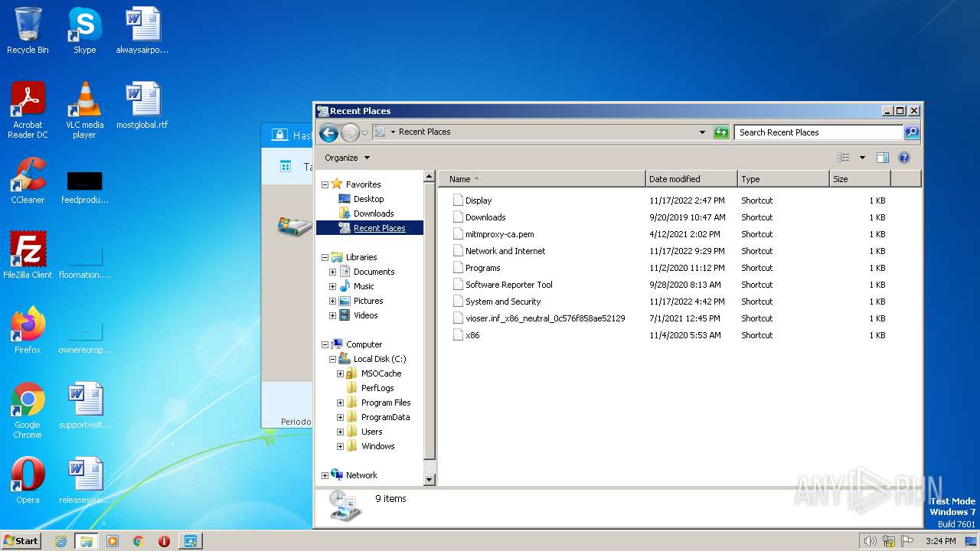Viewport: 980px width, 551px height.
Task: Click the Recent Places address bar path
Action: pos(424,132)
